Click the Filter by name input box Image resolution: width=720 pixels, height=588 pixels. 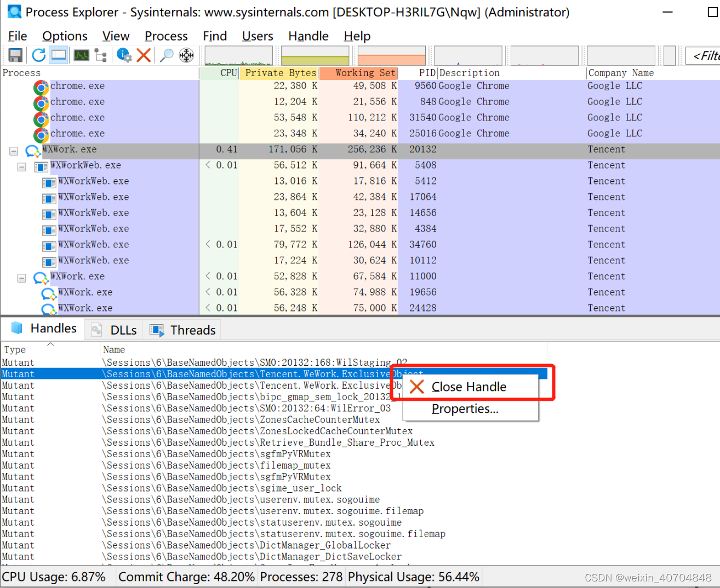[703, 56]
